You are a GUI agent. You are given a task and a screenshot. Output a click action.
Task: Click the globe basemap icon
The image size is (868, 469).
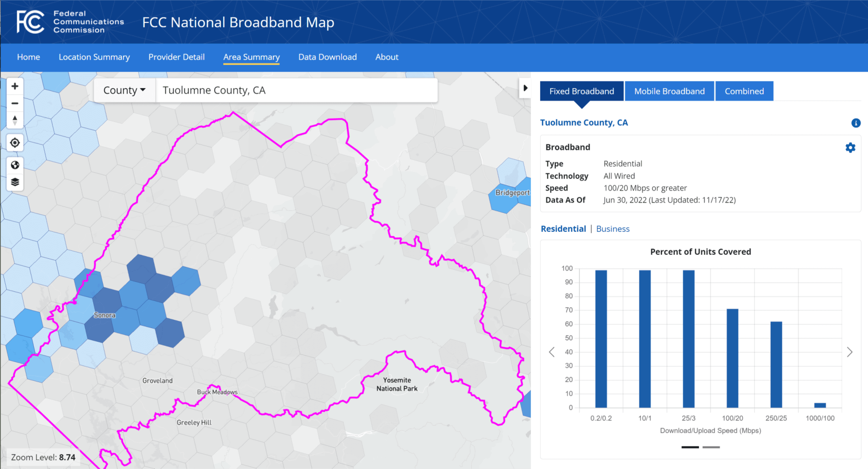point(15,165)
